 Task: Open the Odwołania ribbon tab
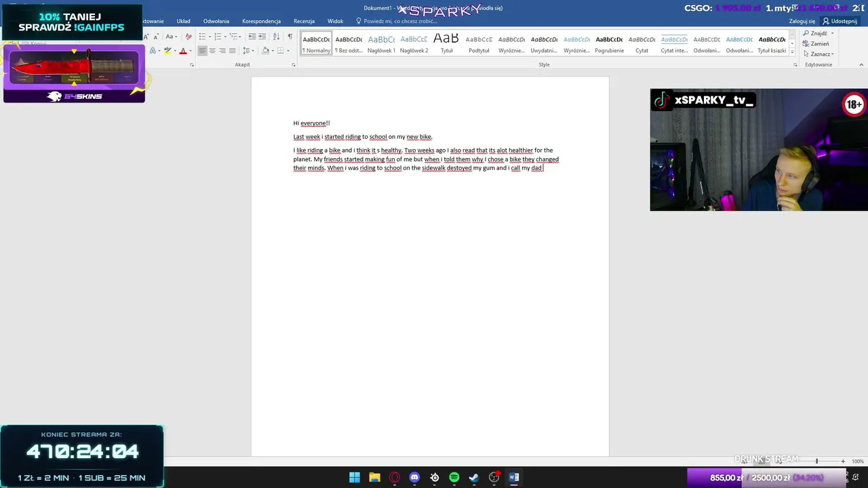[x=216, y=21]
